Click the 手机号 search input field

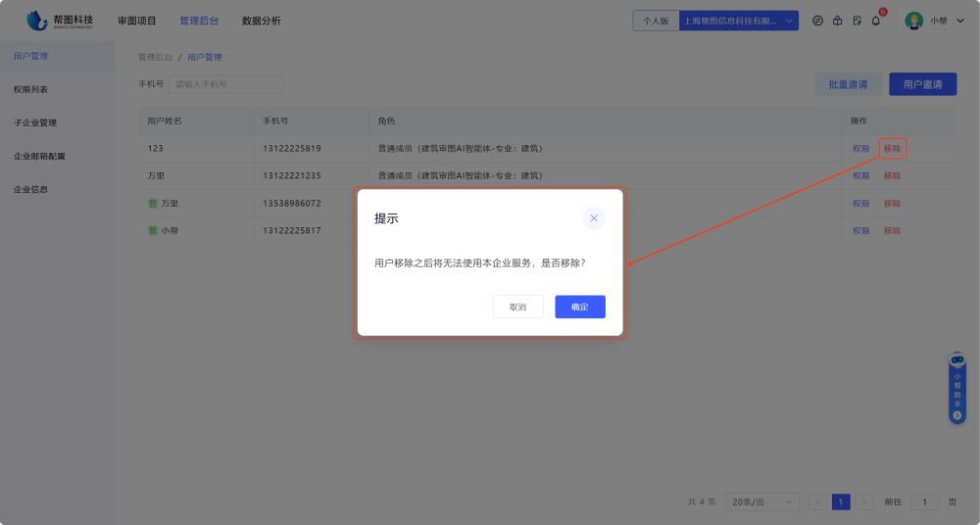(225, 84)
